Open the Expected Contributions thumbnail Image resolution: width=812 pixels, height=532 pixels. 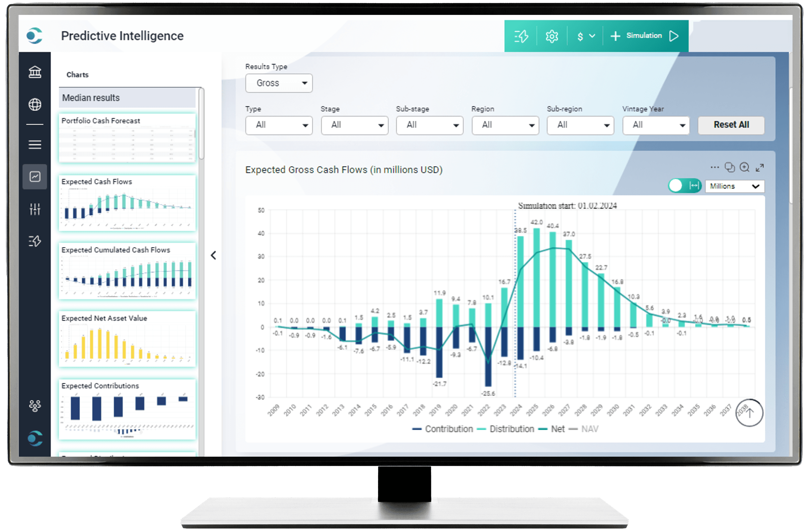128,409
